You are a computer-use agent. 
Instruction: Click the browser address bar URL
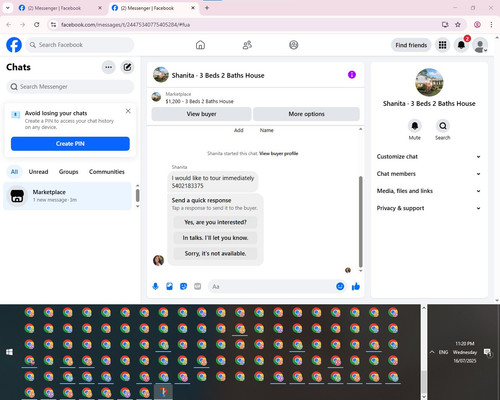coord(126,25)
